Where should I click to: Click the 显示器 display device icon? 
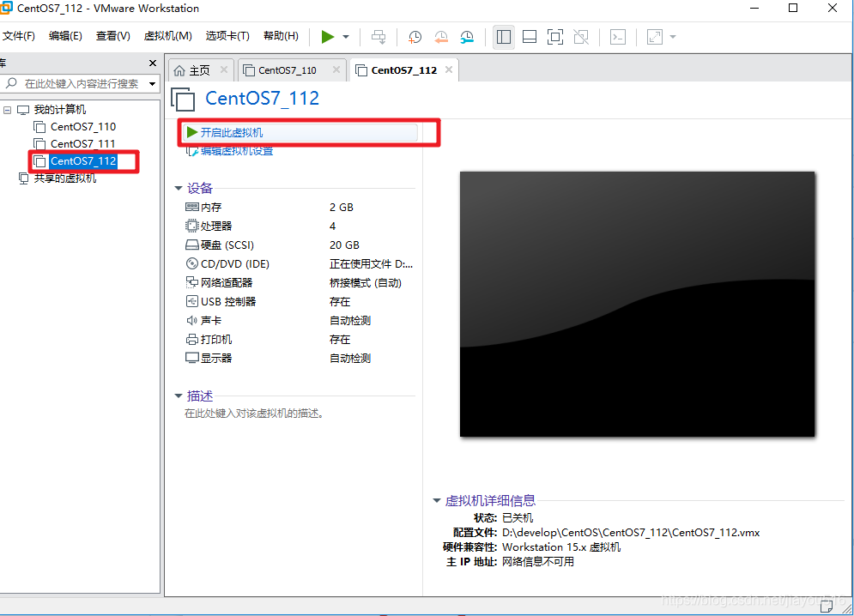click(191, 358)
